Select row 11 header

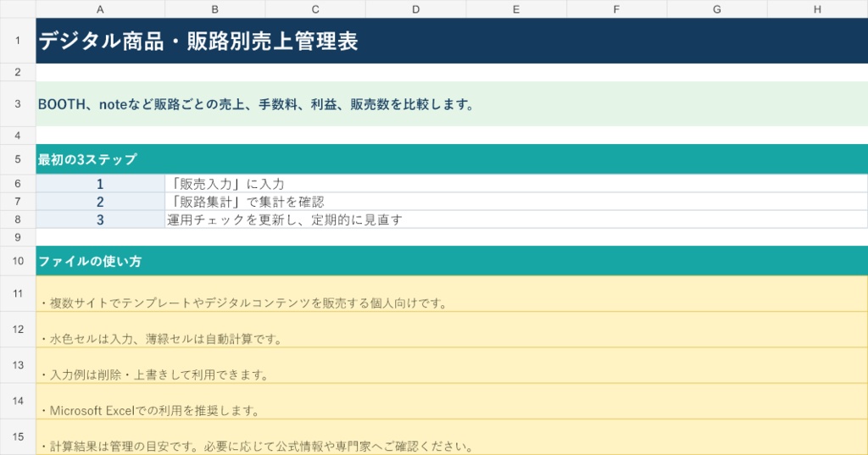coord(18,293)
